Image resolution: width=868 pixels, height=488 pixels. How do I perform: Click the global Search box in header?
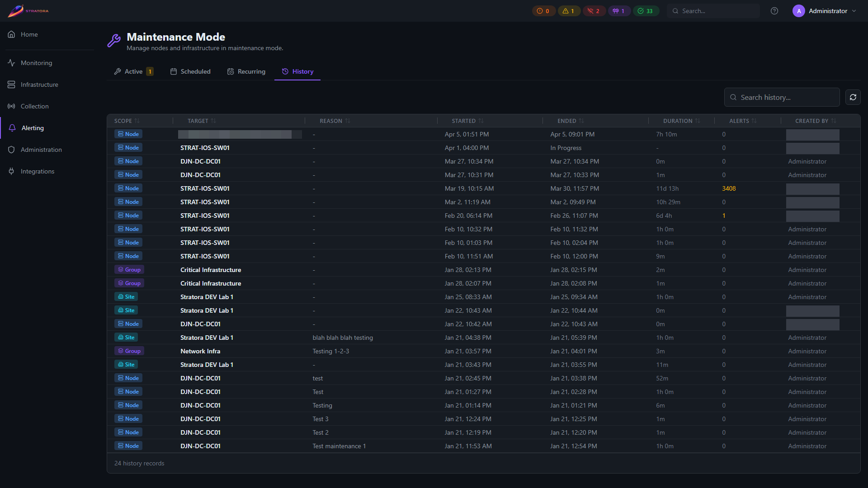tap(713, 11)
